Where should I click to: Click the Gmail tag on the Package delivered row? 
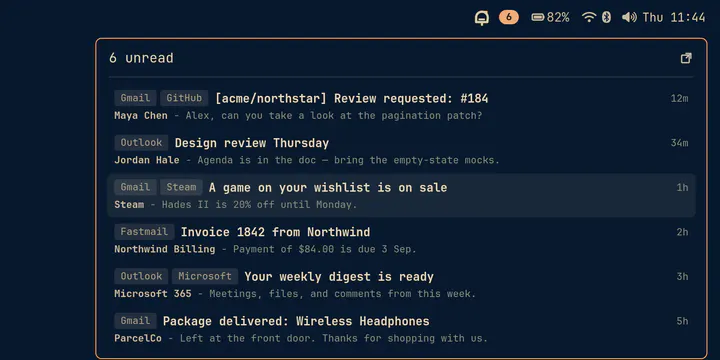(135, 321)
